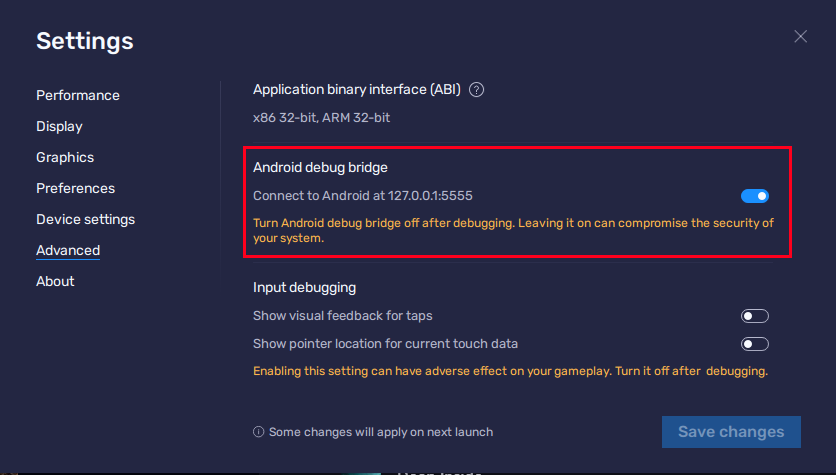Viewport: 836px width, 475px height.
Task: Click the Save changes button
Action: 731,432
